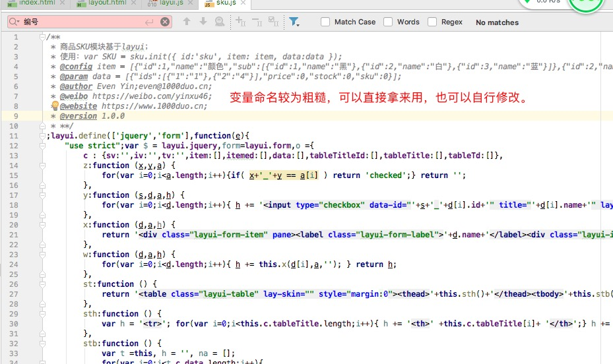This screenshot has width=613, height=364.
Task: Click the @param tag on line 5
Action: 73,76
